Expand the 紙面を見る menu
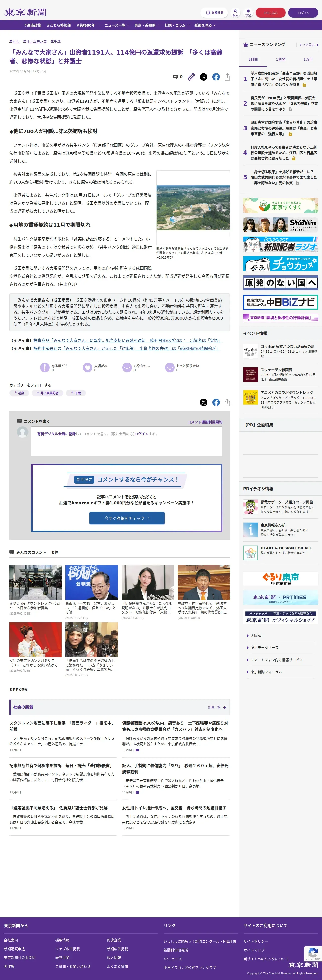The width and height of the screenshot is (322, 980). [x=205, y=25]
